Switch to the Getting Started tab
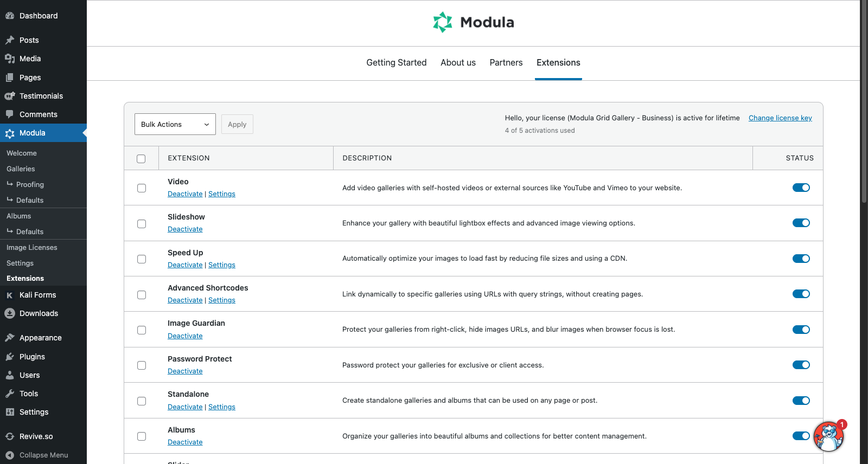 pyautogui.click(x=396, y=63)
